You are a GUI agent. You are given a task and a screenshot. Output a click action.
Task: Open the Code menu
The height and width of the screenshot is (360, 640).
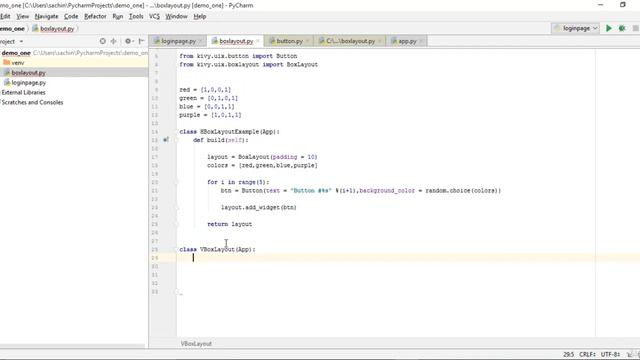click(x=71, y=16)
